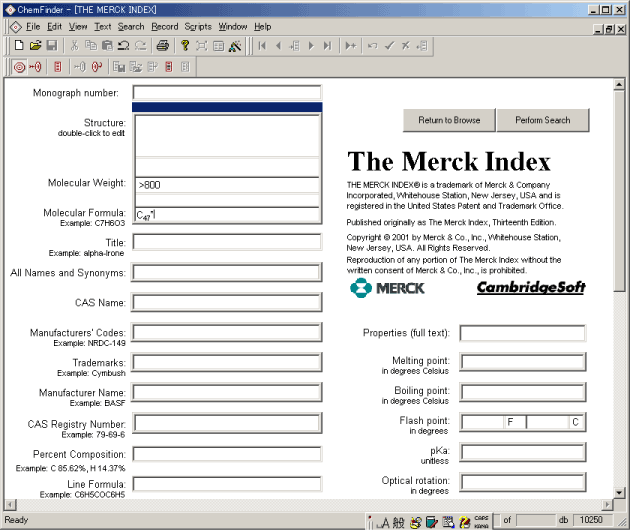Click the Line Formula input field

(x=227, y=484)
